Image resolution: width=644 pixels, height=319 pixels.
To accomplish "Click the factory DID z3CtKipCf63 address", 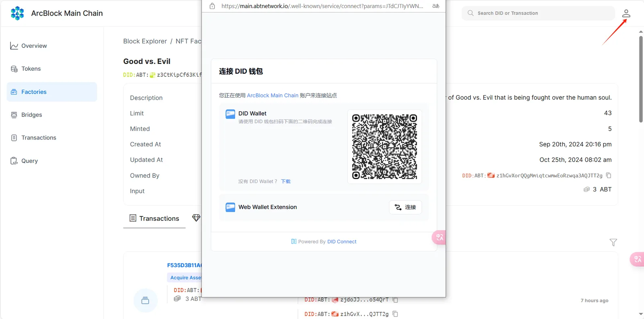I will (162, 75).
